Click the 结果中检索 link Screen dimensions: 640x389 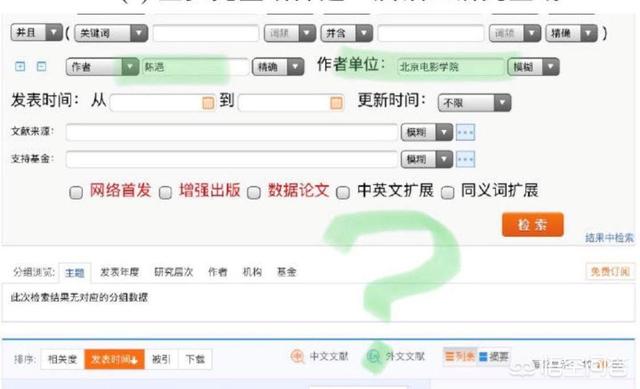(609, 238)
